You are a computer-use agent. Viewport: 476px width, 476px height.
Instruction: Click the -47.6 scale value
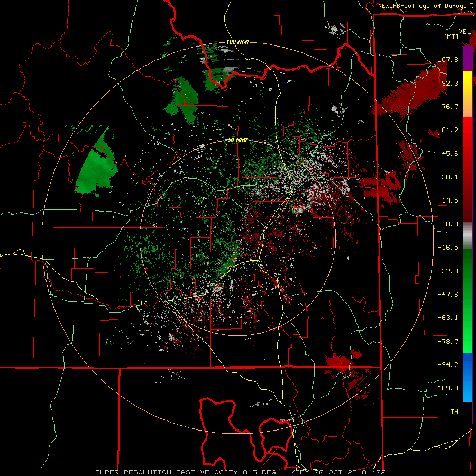(448, 295)
